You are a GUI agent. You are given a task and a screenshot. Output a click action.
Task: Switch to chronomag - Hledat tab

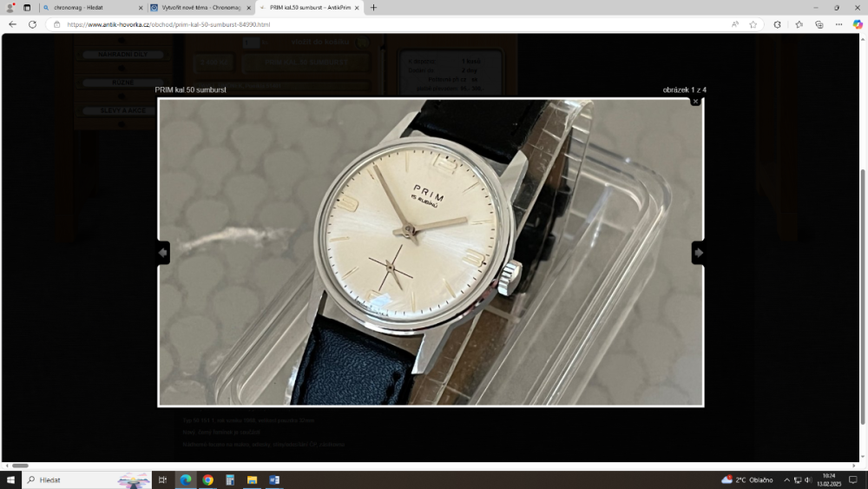[x=92, y=8]
